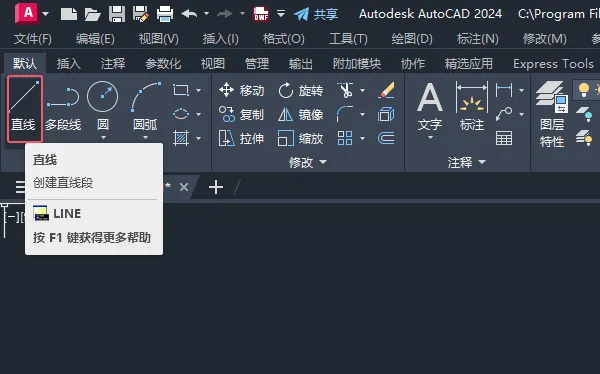Screen dimensions: 600x374
Task: Open the File (文件) menu
Action: [33, 39]
